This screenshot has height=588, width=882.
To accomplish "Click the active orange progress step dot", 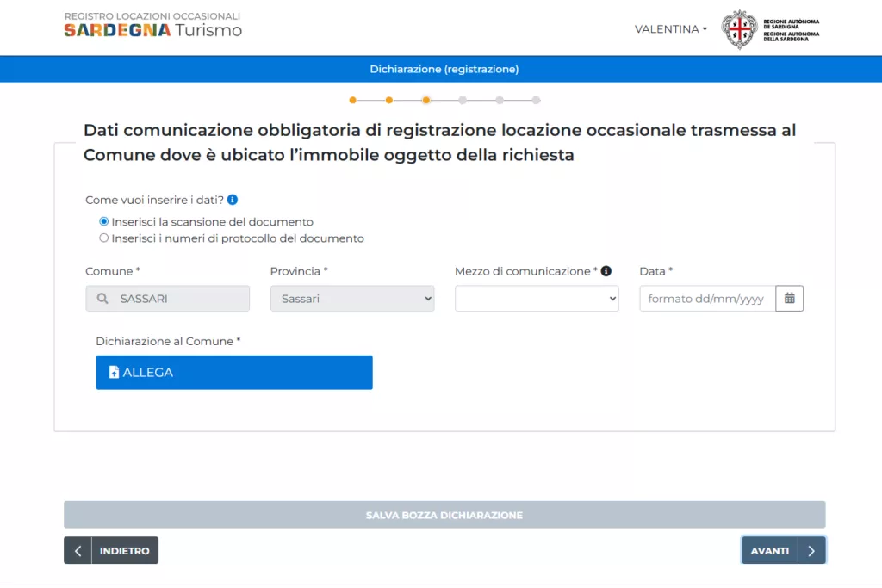I will click(x=427, y=100).
